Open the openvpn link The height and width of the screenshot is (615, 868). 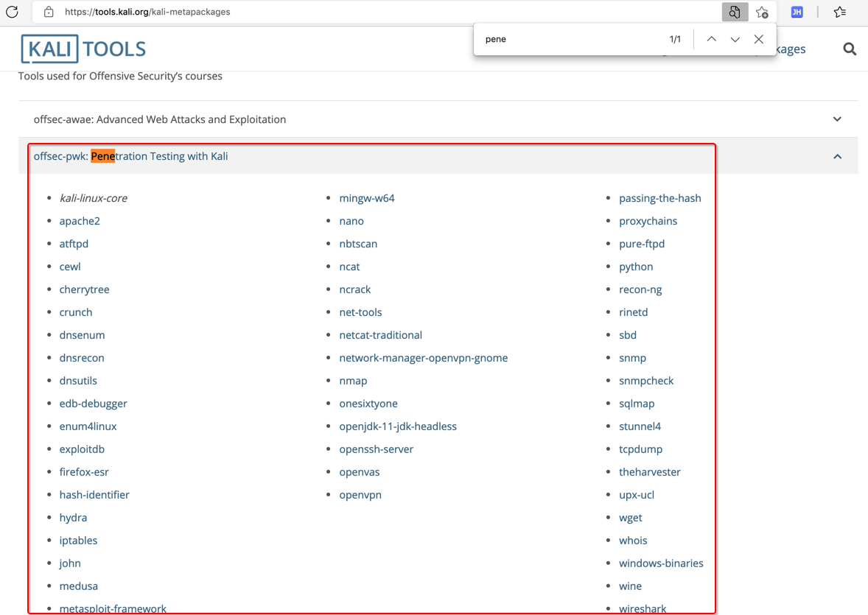click(360, 495)
